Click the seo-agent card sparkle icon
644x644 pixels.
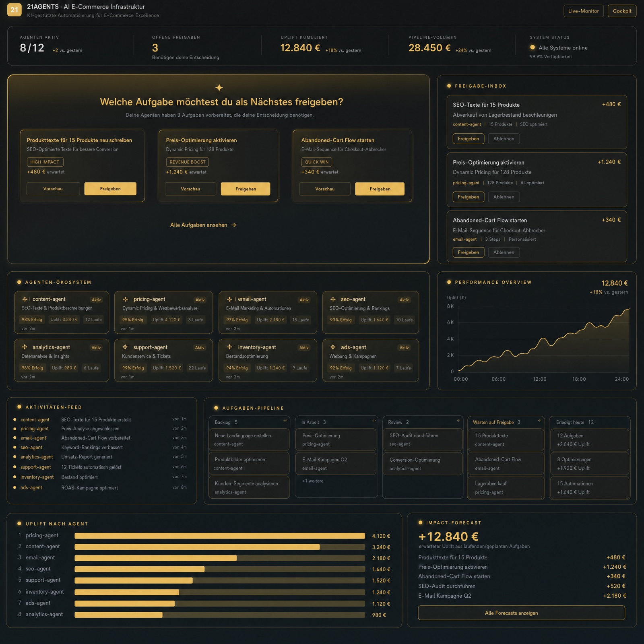coord(333,299)
